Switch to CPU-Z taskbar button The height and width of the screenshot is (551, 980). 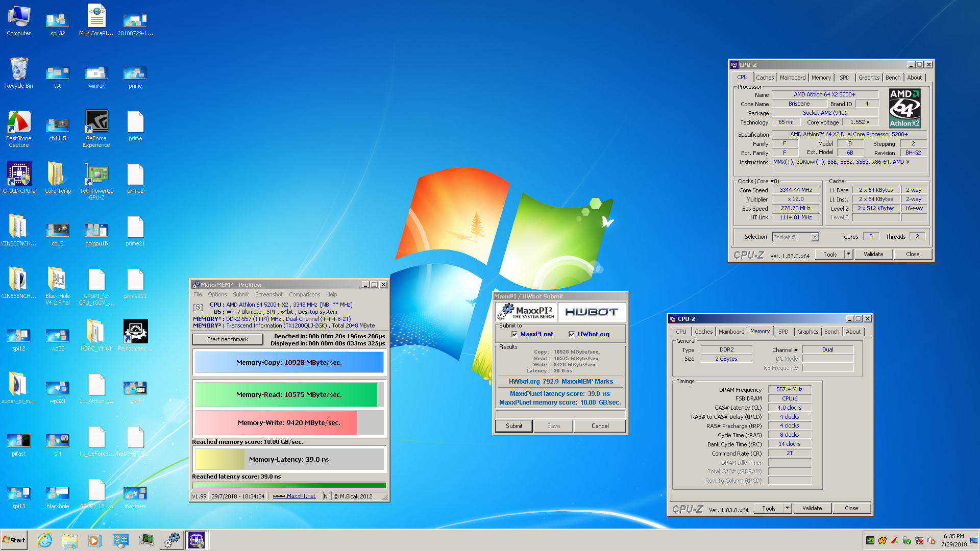pyautogui.click(x=197, y=540)
